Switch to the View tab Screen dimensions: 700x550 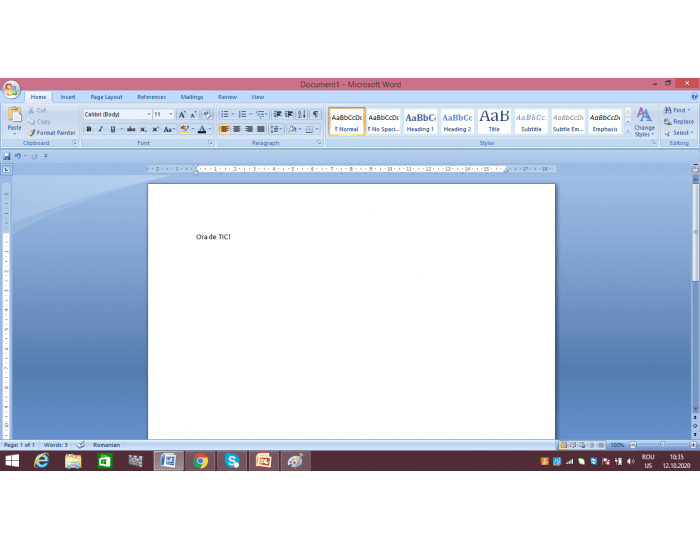point(257,97)
